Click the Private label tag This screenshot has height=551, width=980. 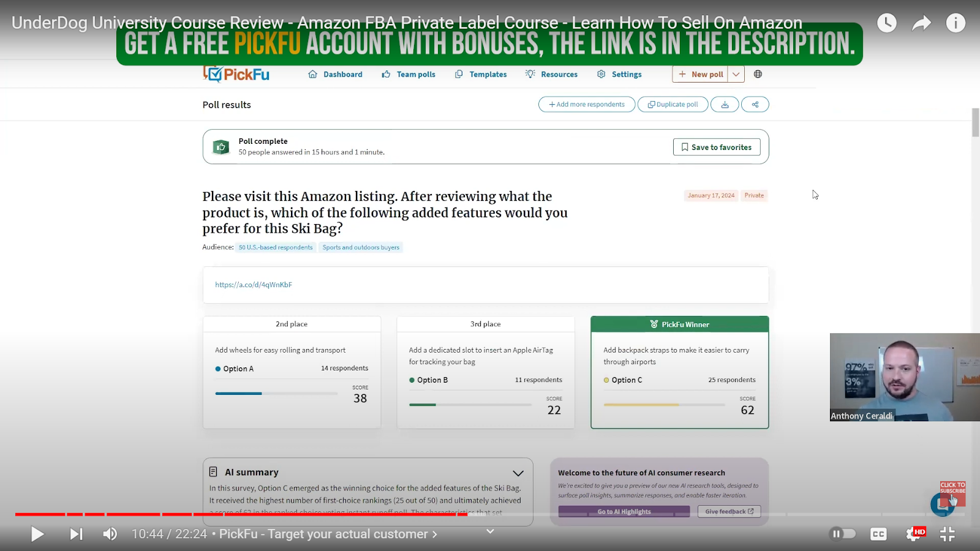click(754, 195)
